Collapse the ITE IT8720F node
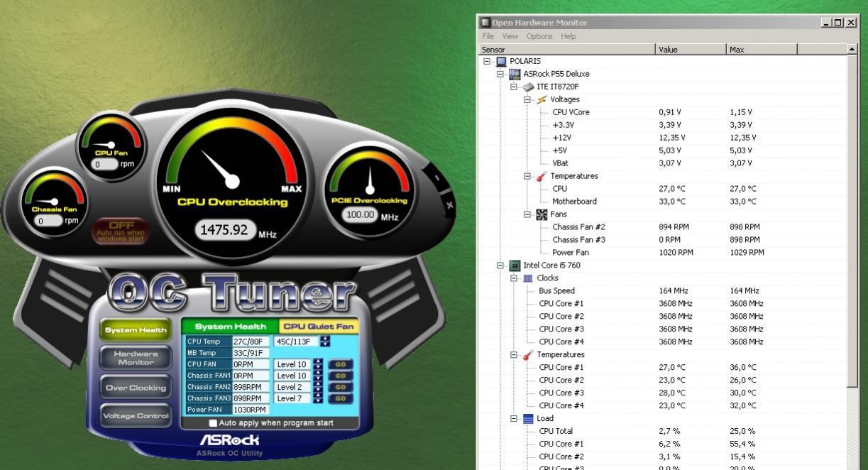The width and height of the screenshot is (868, 470). pos(514,87)
